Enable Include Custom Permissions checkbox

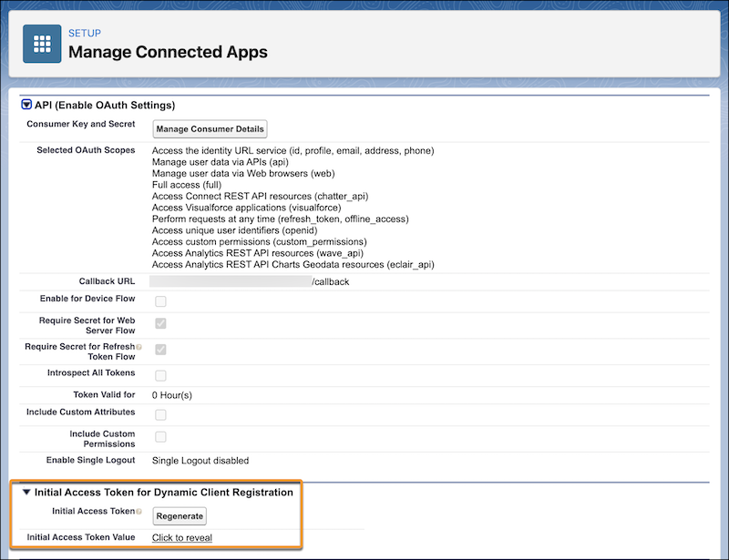160,437
